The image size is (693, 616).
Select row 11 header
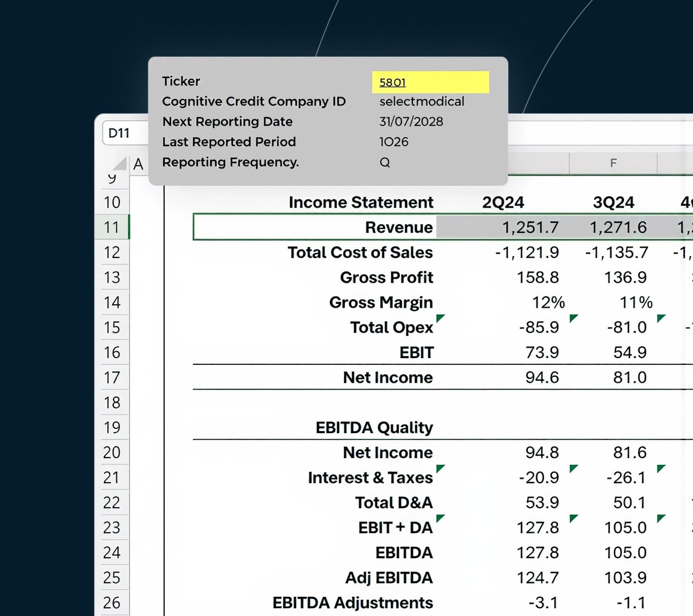point(112,227)
